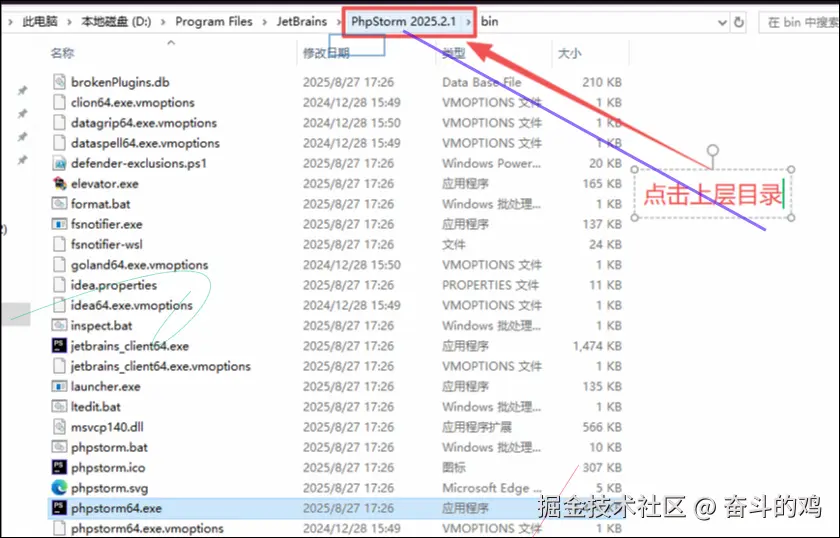Open the address bar history dropdown
The height and width of the screenshot is (538, 840).
click(x=722, y=23)
